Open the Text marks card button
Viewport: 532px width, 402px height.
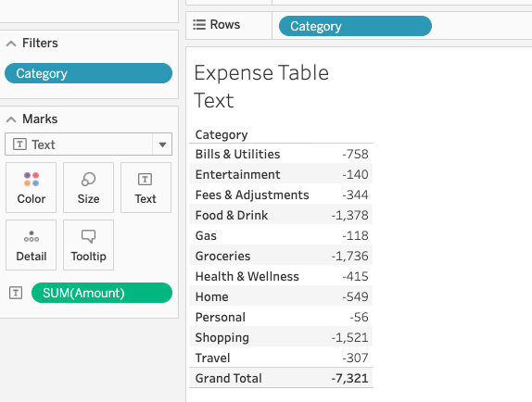tap(146, 187)
